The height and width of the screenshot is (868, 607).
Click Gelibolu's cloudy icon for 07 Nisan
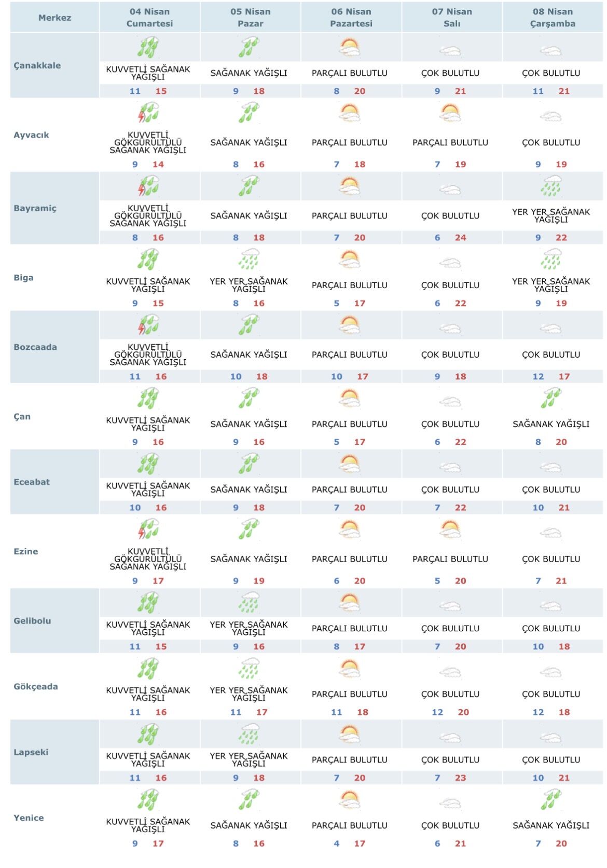(x=450, y=606)
